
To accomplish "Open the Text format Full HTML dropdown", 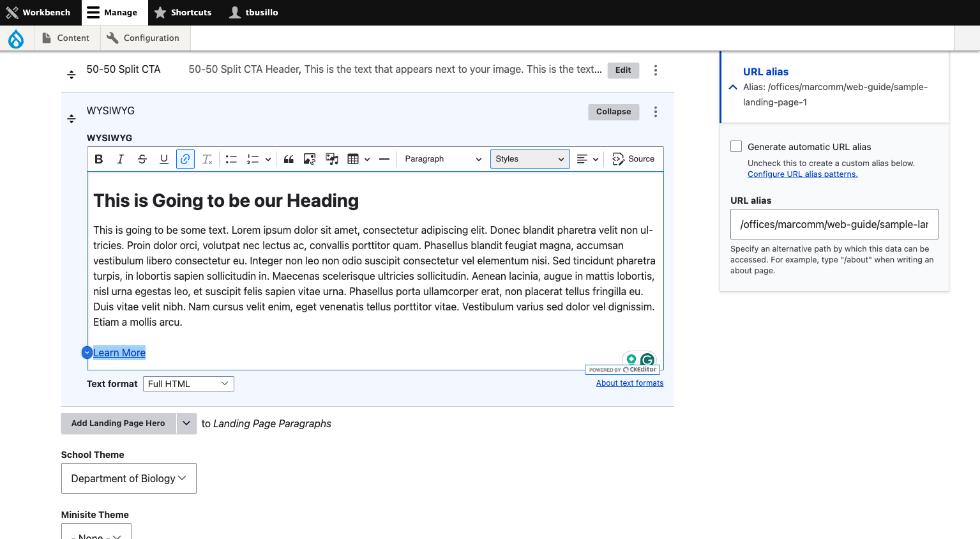I will (188, 384).
